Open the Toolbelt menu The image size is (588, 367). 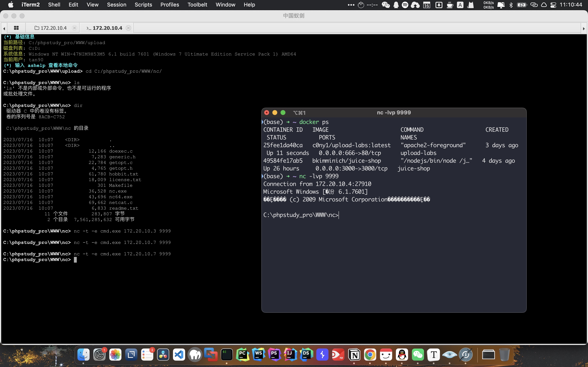197,5
